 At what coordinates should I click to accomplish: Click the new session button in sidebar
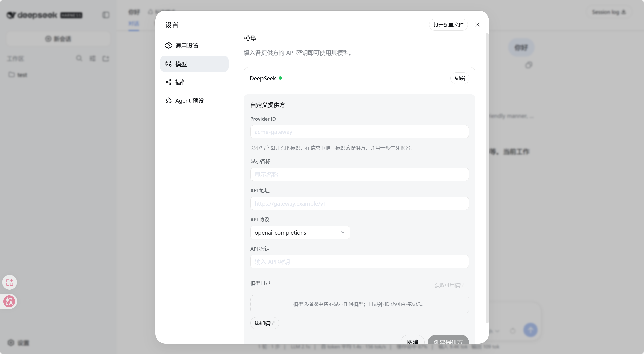[58, 39]
